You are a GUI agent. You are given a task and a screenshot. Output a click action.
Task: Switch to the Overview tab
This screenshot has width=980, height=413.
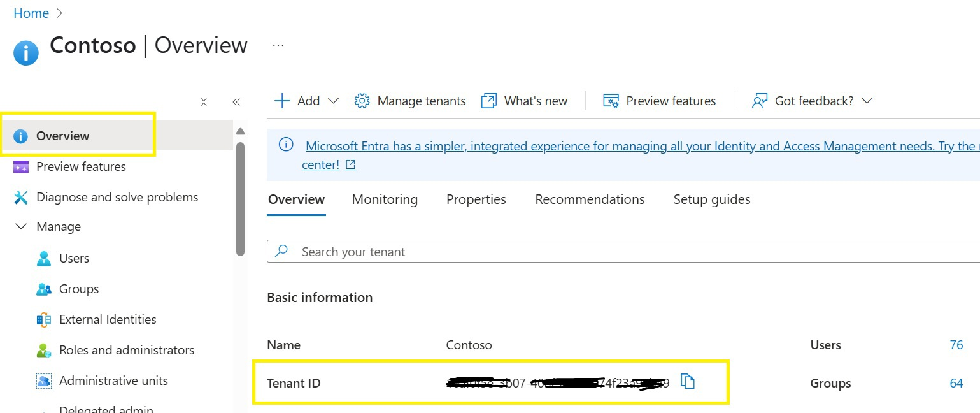click(x=296, y=199)
